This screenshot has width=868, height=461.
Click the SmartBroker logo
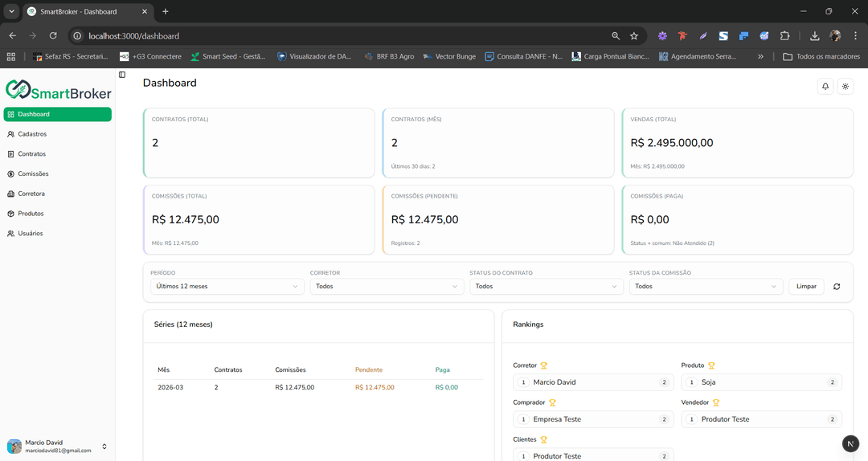[58, 90]
